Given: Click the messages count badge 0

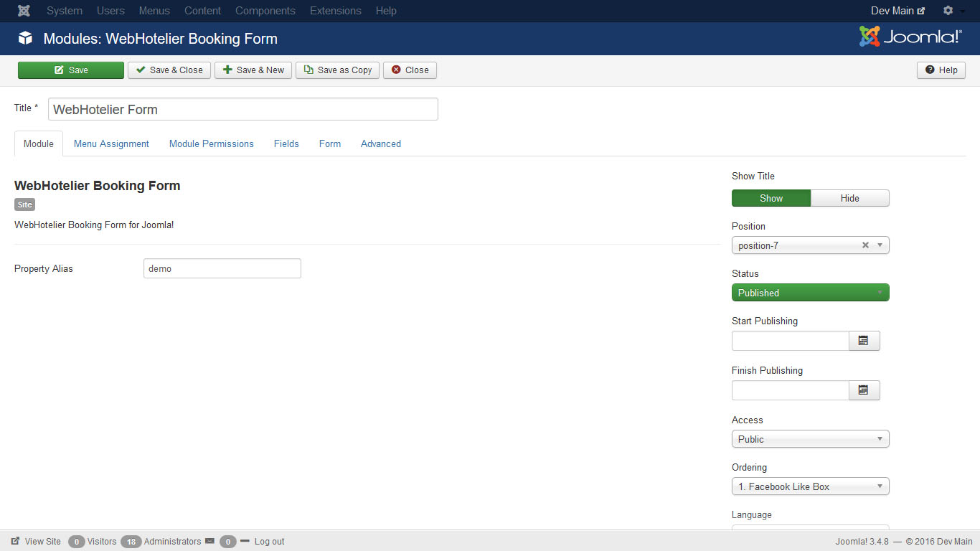Looking at the screenshot, I should pyautogui.click(x=228, y=542).
